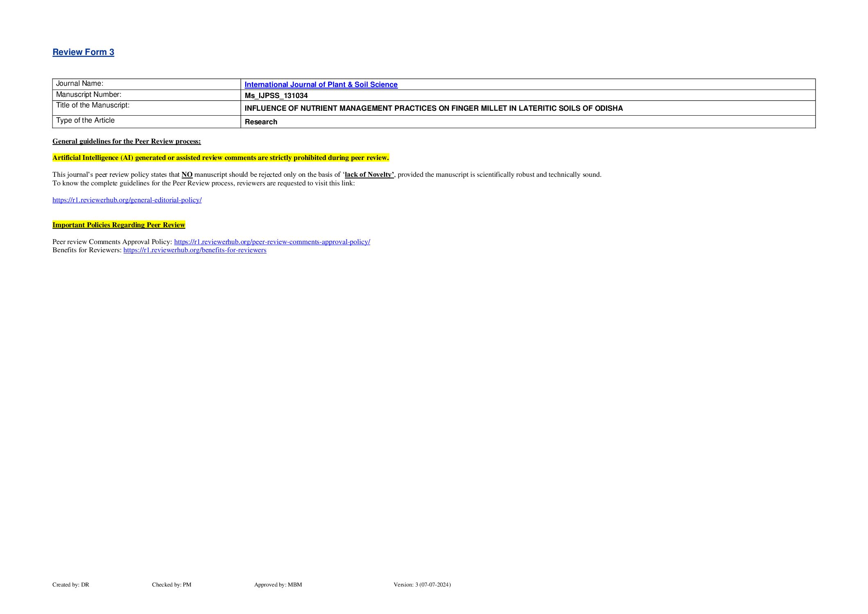Click the Type of the Article label
Screen dimensions: 868x614
(x=85, y=121)
